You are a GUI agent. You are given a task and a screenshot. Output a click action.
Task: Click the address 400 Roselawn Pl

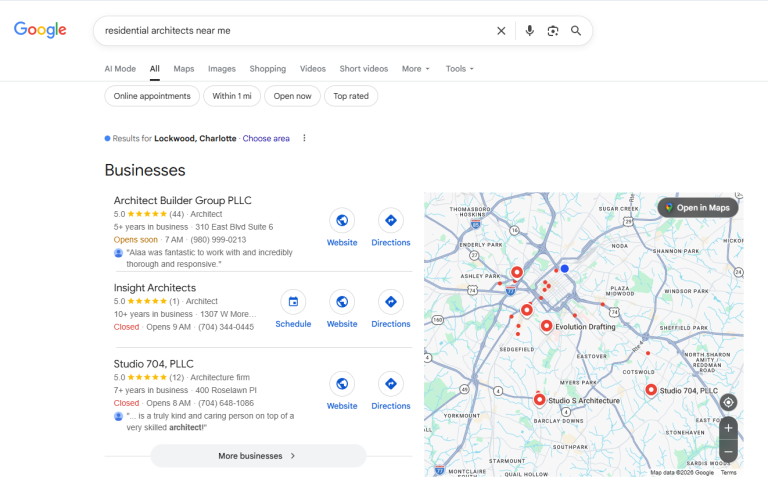[x=226, y=390]
